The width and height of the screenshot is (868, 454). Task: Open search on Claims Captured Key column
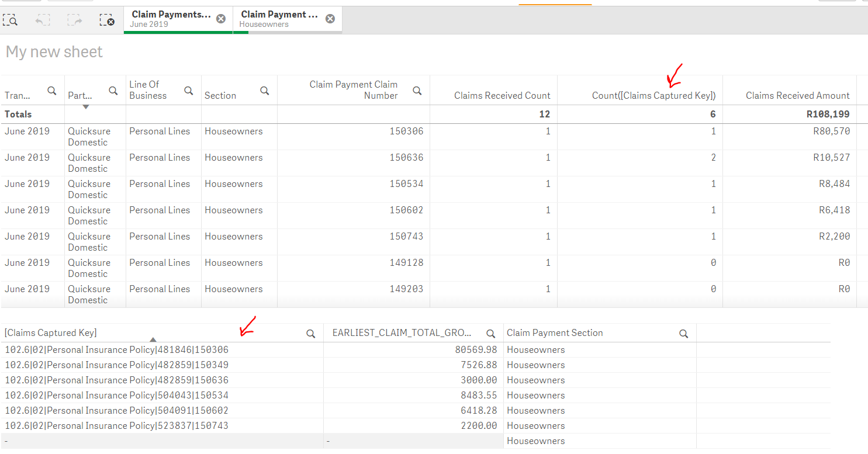pos(310,333)
